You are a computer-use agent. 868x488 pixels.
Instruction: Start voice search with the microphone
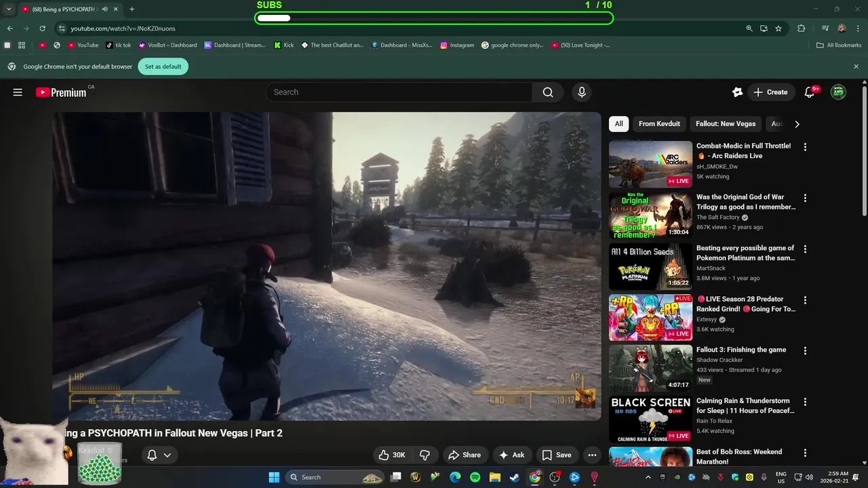pyautogui.click(x=581, y=92)
